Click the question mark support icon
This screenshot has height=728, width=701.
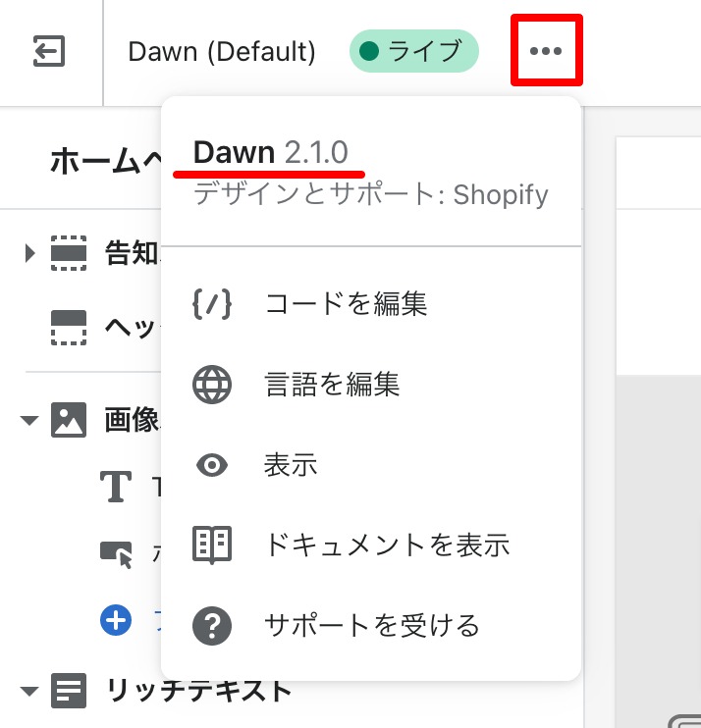212,626
